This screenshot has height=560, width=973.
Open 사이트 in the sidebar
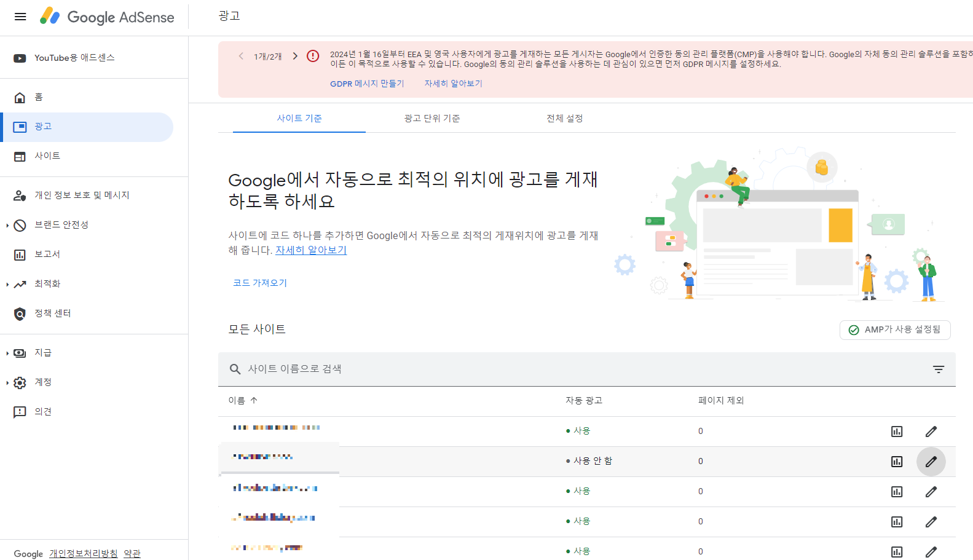point(87,156)
